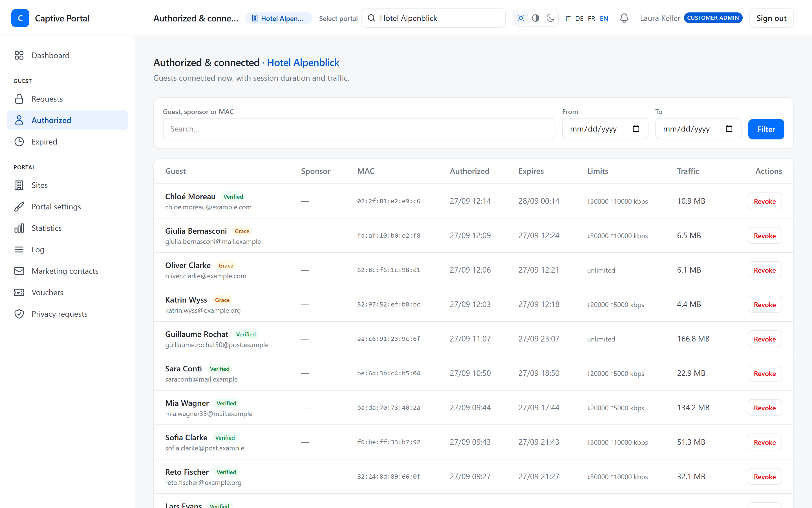Click email oliver.clarke@example.com
Screen dimensions: 812x508
tap(206, 276)
